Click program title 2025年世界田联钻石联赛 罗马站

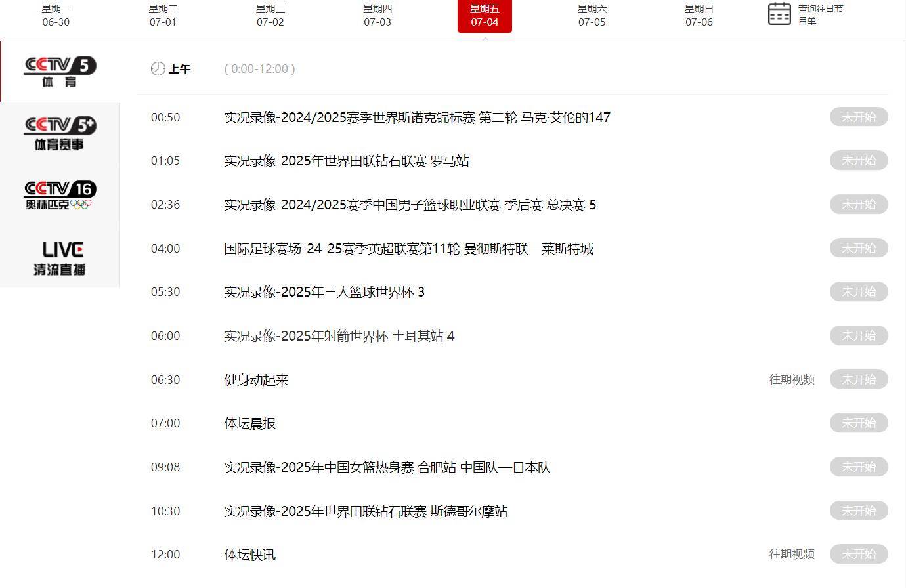(347, 161)
